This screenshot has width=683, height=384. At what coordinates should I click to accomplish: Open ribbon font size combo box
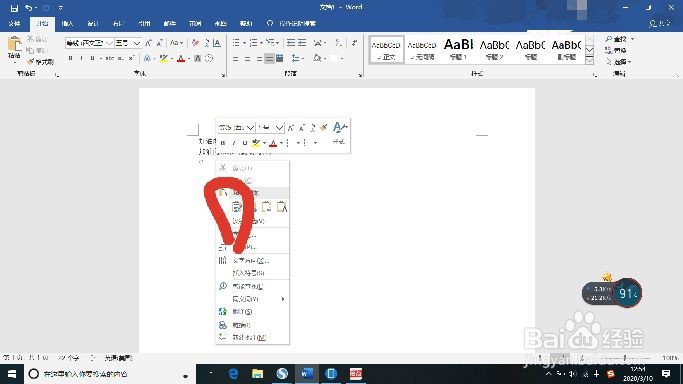(128, 43)
